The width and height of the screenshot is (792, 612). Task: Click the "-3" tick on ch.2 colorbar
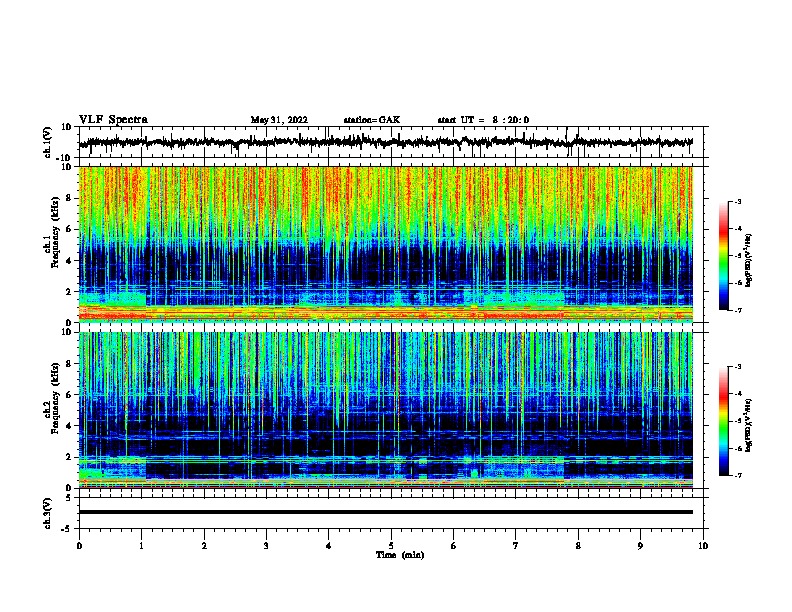click(x=738, y=367)
